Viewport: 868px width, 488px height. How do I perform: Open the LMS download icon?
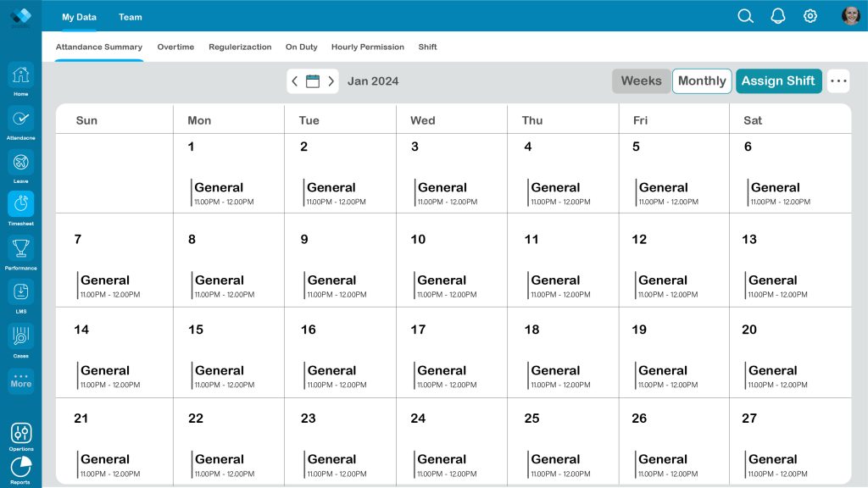tap(20, 292)
